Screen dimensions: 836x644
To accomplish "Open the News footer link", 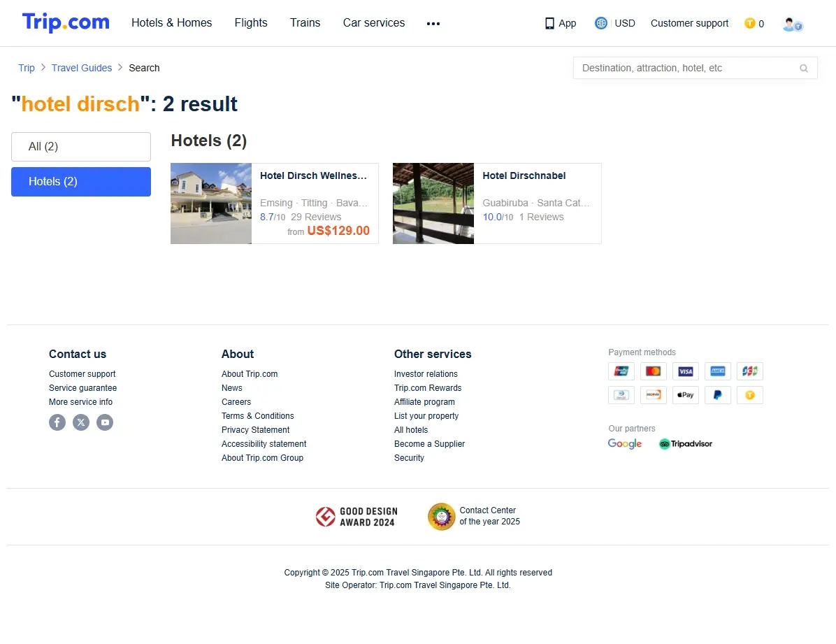I will (x=232, y=388).
